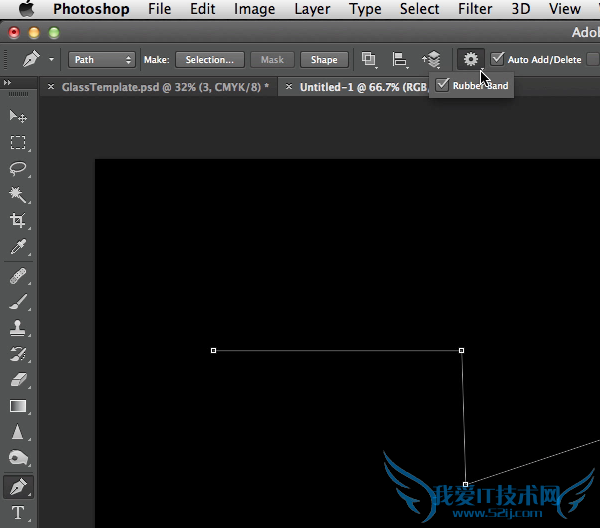Viewport: 600px width, 528px height.
Task: Select the Brush tool
Action: coord(18,302)
